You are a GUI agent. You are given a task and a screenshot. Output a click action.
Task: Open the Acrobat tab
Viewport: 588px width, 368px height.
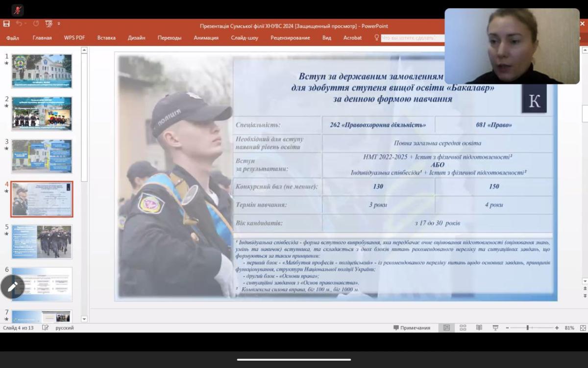352,38
